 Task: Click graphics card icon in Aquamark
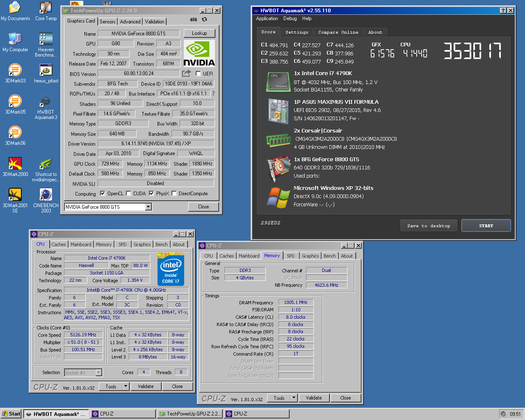pos(278,168)
